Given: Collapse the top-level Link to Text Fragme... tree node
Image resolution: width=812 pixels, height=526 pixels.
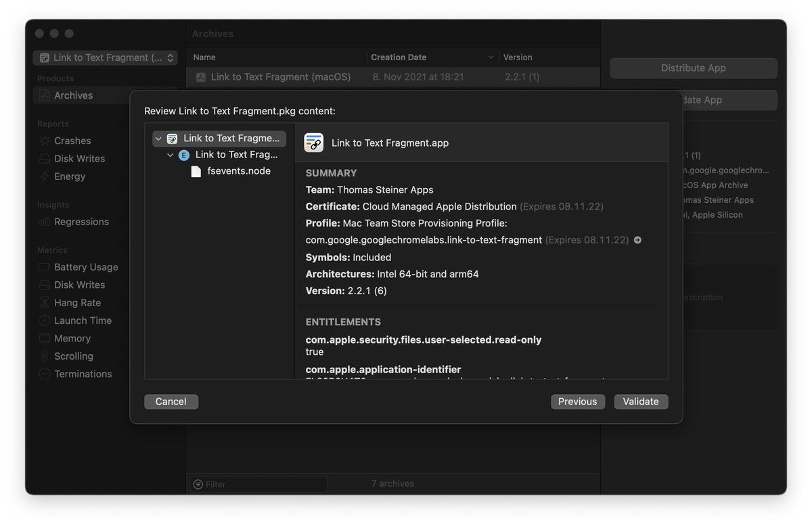Looking at the screenshot, I should pos(158,139).
